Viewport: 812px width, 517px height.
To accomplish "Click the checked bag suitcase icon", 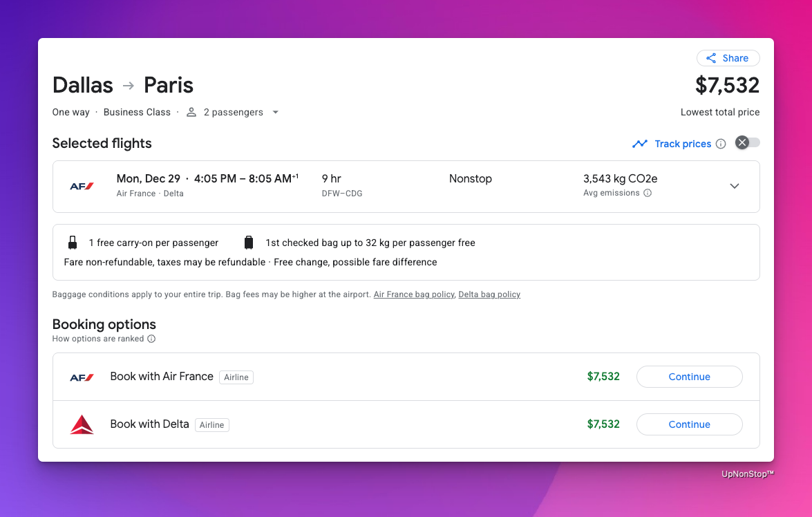I will [x=249, y=243].
